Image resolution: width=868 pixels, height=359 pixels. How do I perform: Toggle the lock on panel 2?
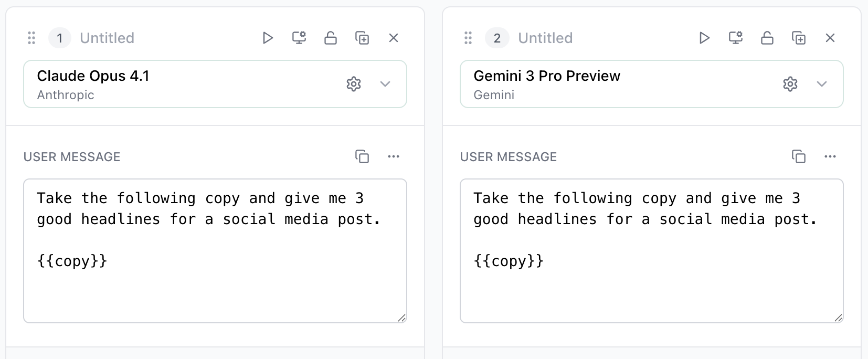pyautogui.click(x=767, y=38)
